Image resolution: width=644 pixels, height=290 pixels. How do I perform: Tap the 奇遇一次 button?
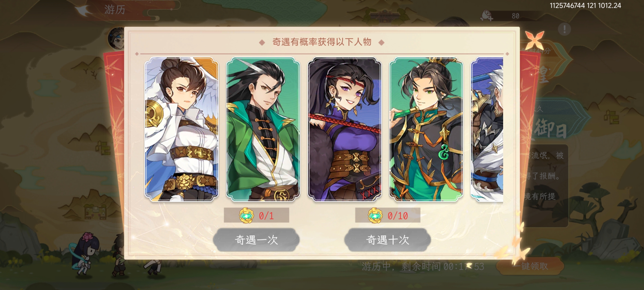pos(256,240)
